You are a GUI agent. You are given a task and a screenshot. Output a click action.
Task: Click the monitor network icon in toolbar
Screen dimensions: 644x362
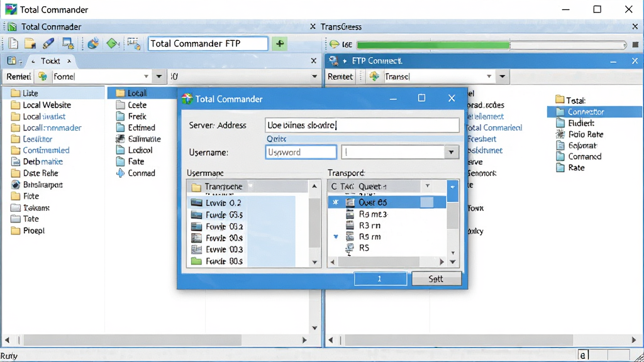point(68,43)
